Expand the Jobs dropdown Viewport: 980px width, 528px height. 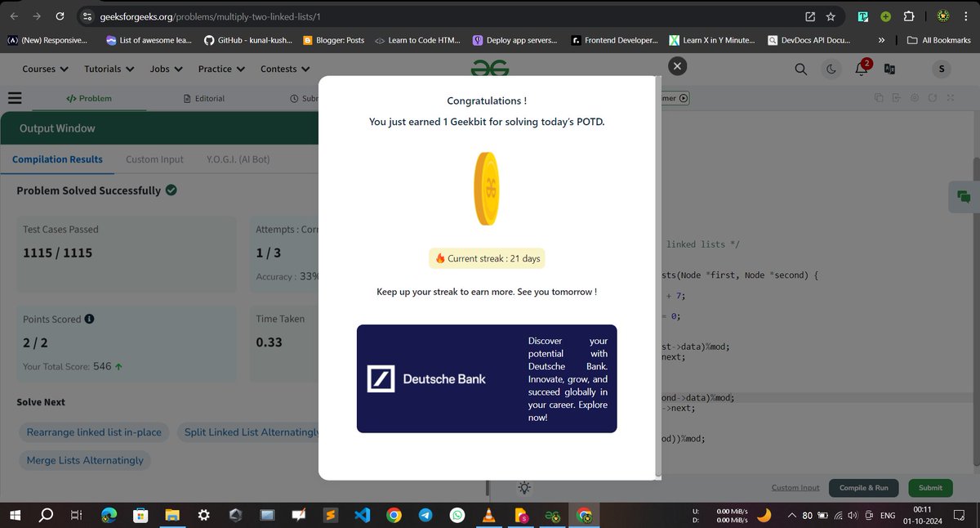pyautogui.click(x=166, y=69)
